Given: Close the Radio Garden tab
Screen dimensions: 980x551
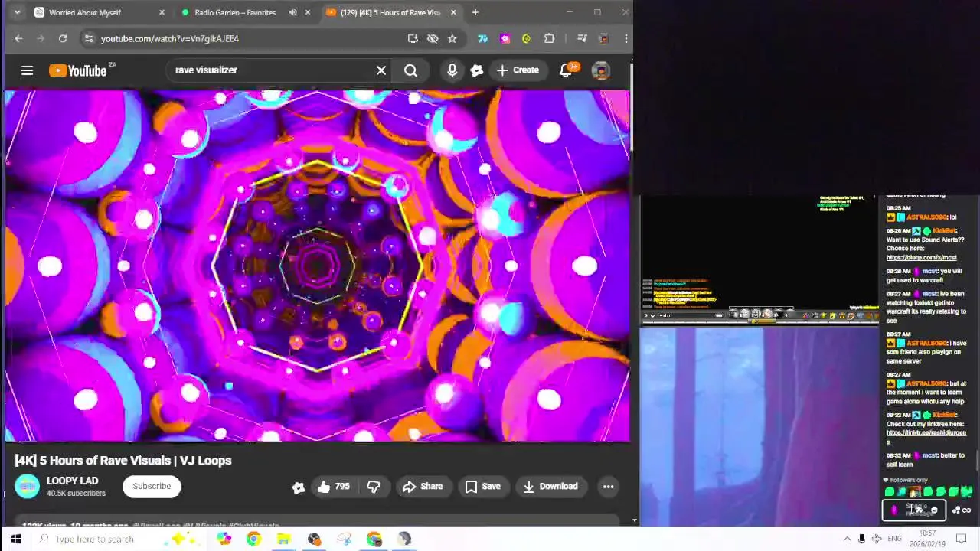Looking at the screenshot, I should 308,12.
